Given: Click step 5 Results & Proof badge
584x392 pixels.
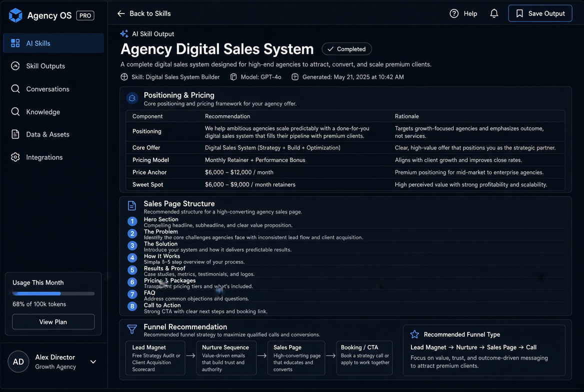Looking at the screenshot, I should (x=132, y=270).
